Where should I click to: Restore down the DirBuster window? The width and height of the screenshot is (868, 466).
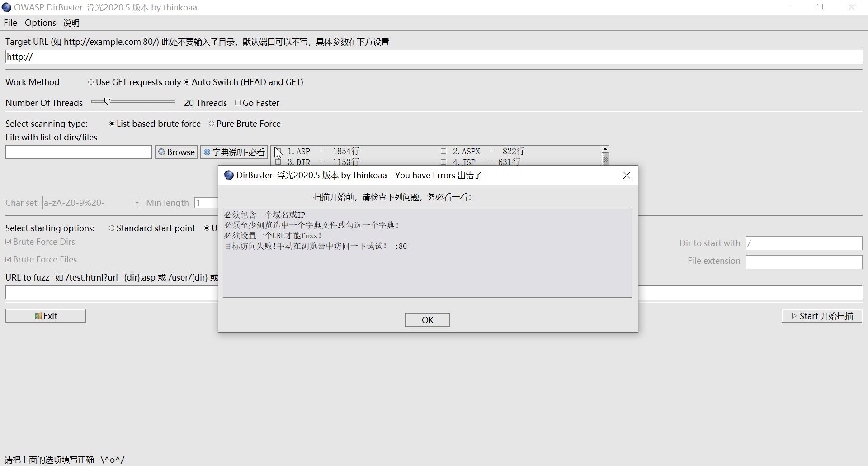[820, 7]
